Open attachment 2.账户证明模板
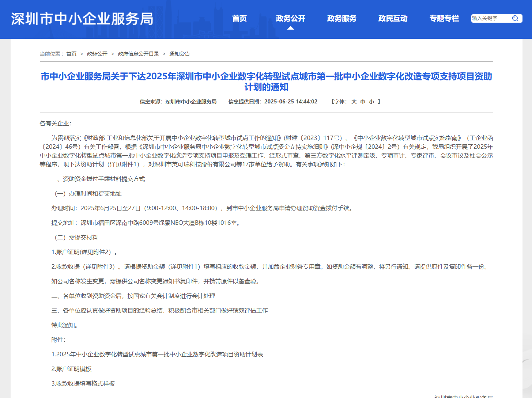 tap(71, 369)
